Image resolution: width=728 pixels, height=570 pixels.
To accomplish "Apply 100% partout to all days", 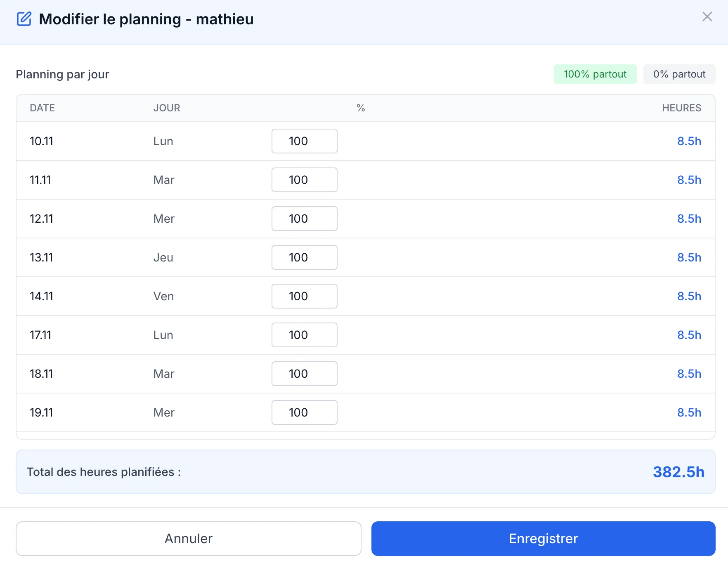I will pos(595,74).
